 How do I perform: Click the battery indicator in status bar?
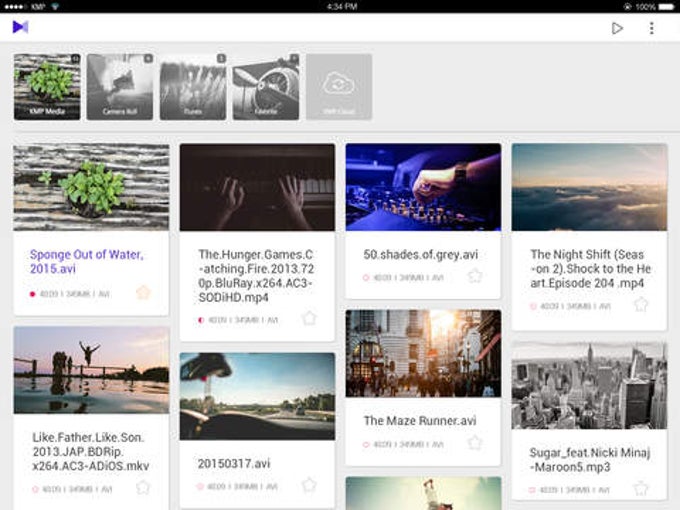pyautogui.click(x=667, y=7)
